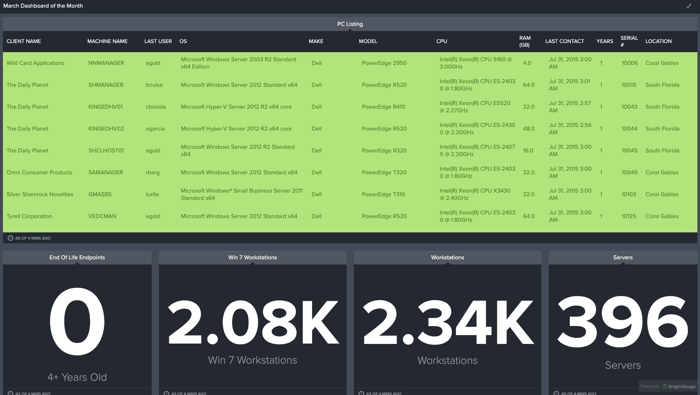Viewport: 700px width, 395px height.
Task: Click PowerEdge R410 model cell
Action: click(383, 107)
